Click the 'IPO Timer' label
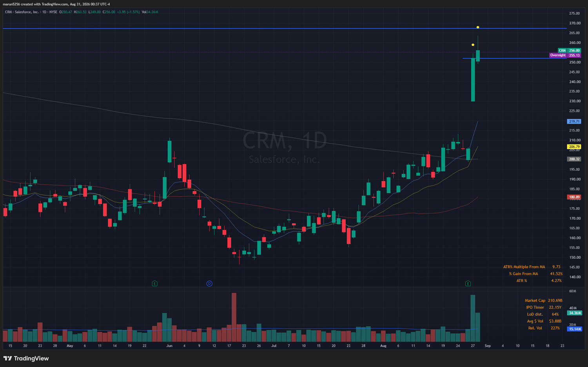The height and width of the screenshot is (367, 588). tap(535, 308)
